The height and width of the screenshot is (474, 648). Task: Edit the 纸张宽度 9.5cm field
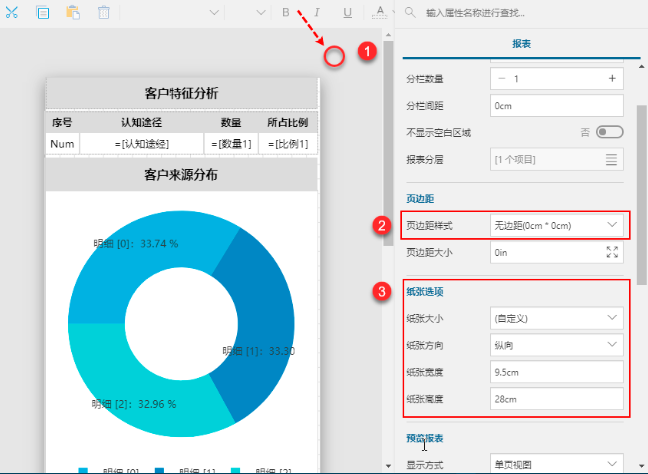557,372
